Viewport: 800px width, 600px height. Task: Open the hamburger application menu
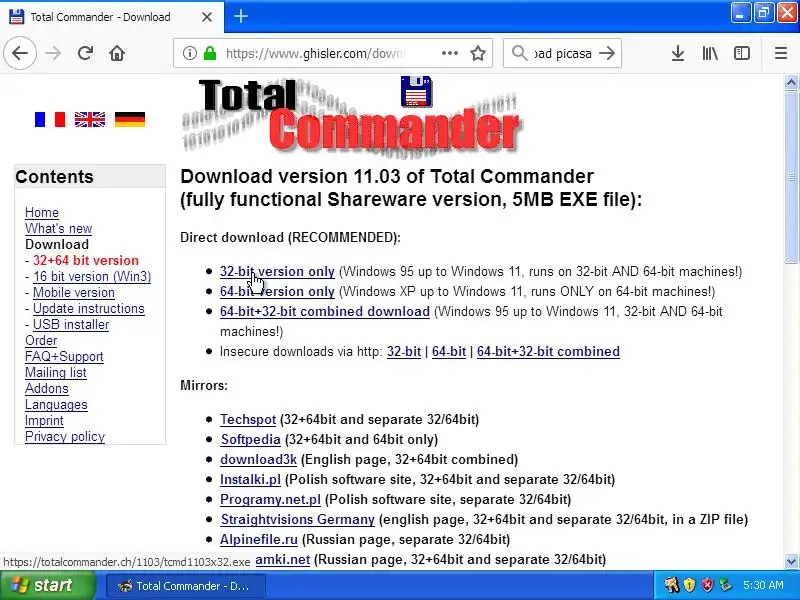click(x=781, y=53)
